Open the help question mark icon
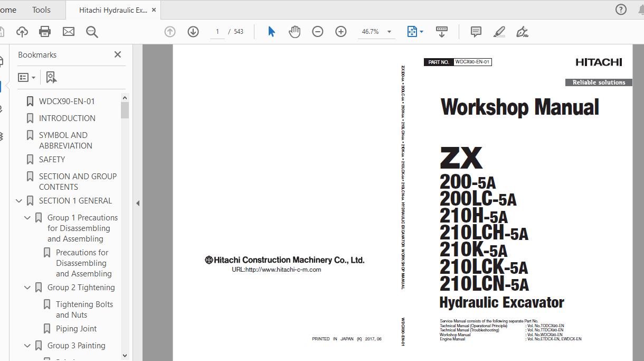644x361 pixels. (621, 10)
